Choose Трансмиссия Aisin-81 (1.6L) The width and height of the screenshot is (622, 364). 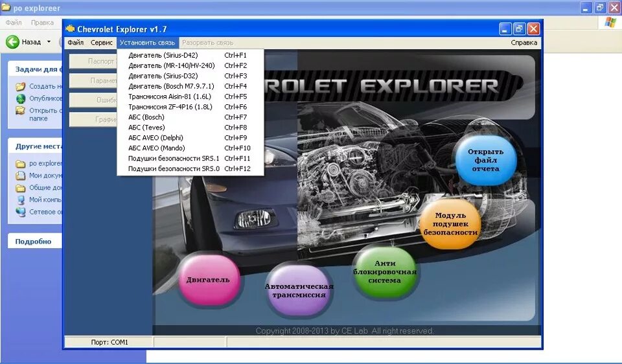[190, 97]
